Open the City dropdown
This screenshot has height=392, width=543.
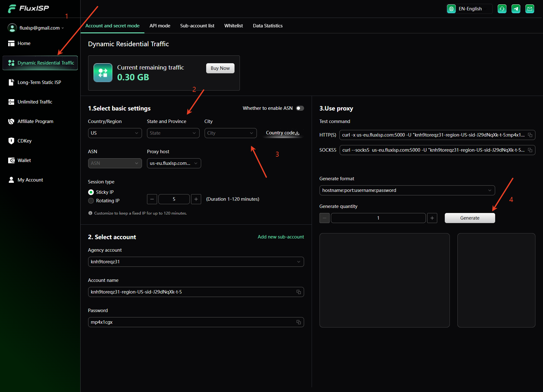click(231, 133)
